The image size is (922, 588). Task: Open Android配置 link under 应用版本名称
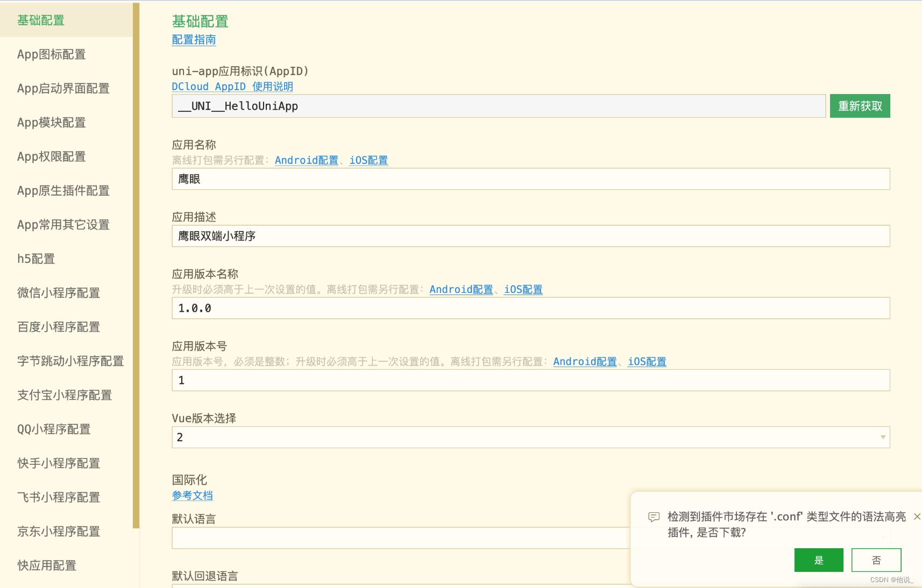pos(461,289)
